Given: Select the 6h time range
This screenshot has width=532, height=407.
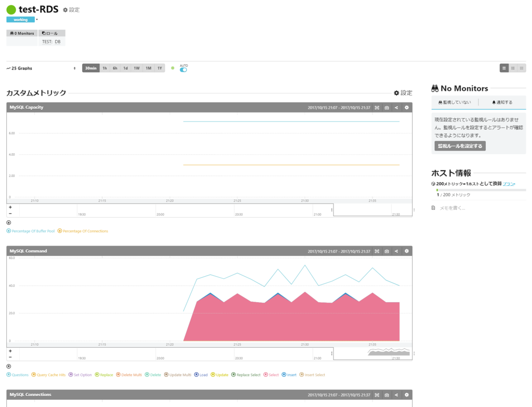Looking at the screenshot, I should (115, 68).
